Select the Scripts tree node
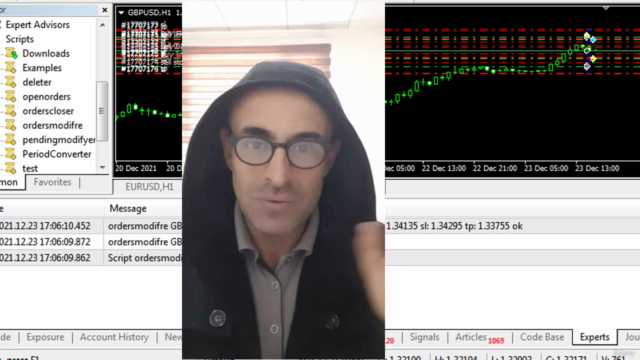Screen dimensions: 640x360 coord(20,39)
